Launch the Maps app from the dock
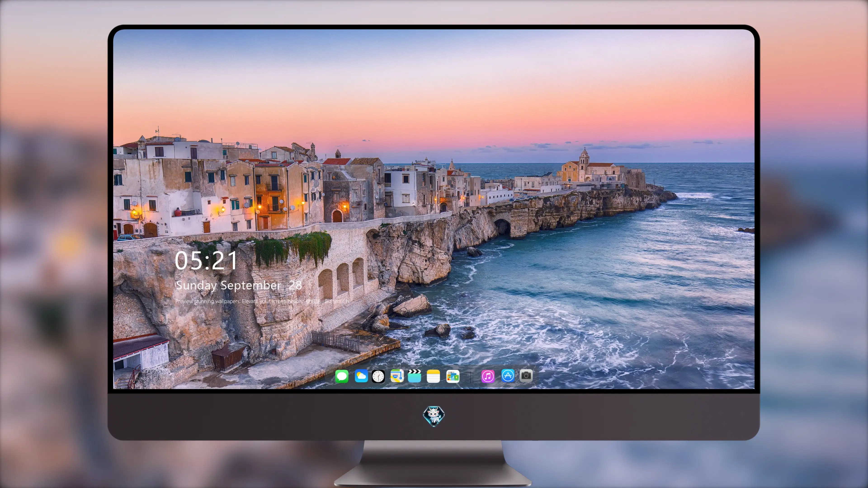This screenshot has width=868, height=488. 397,376
